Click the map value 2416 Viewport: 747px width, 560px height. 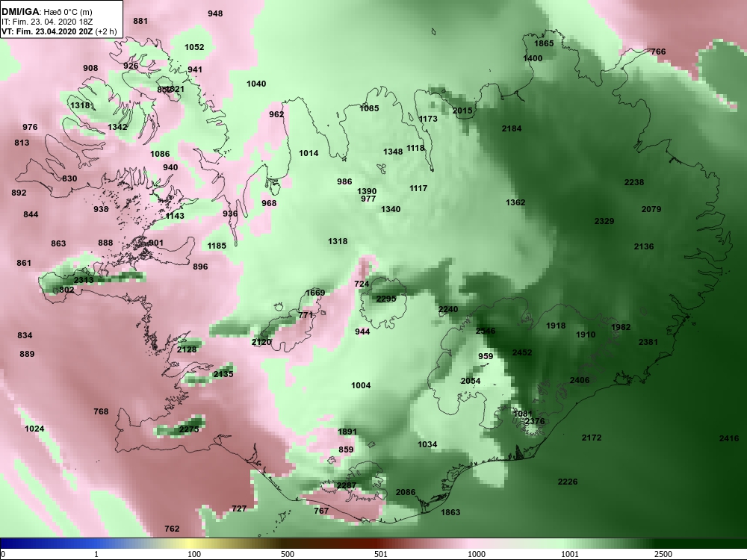729,438
